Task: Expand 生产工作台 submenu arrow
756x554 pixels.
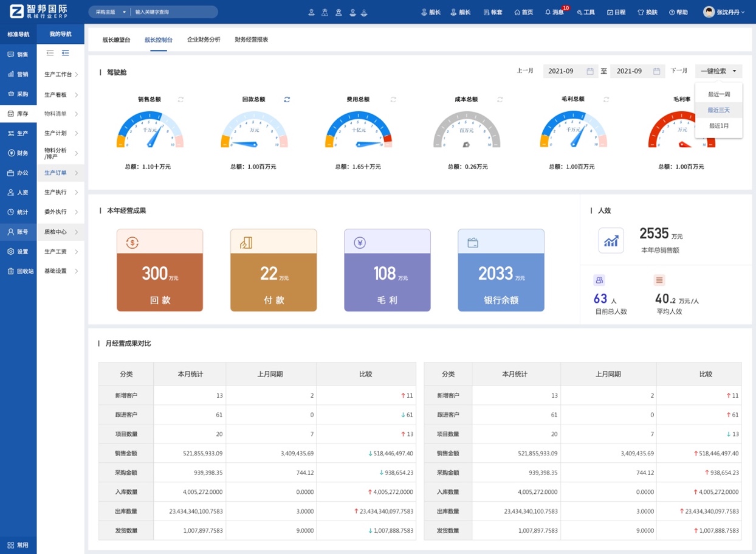Action: [x=77, y=75]
